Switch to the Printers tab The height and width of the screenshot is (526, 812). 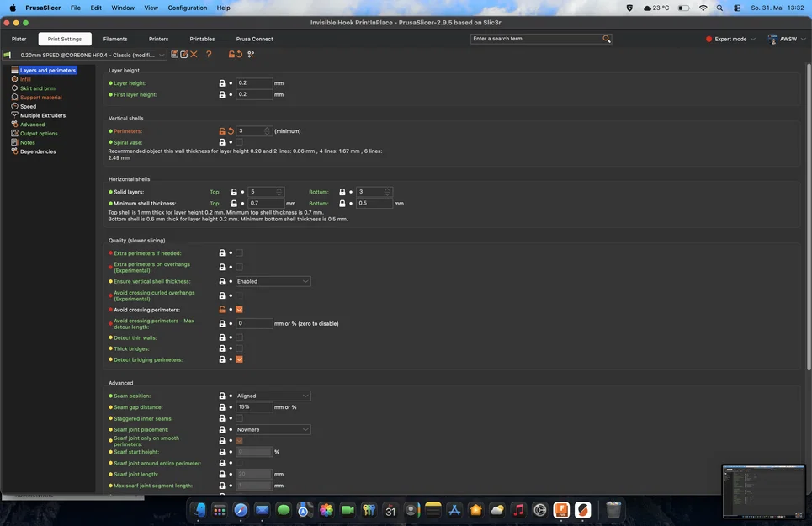158,39
